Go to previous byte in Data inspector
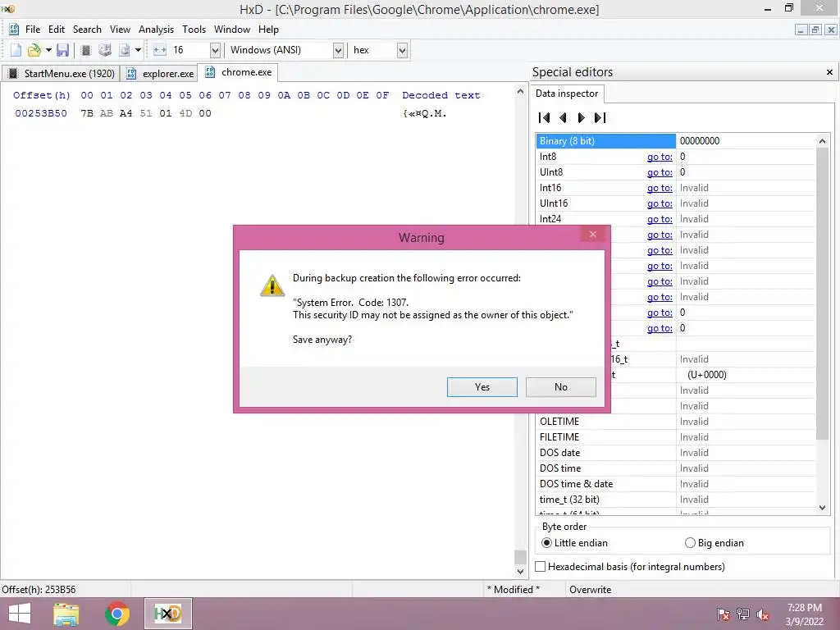 pyautogui.click(x=563, y=117)
